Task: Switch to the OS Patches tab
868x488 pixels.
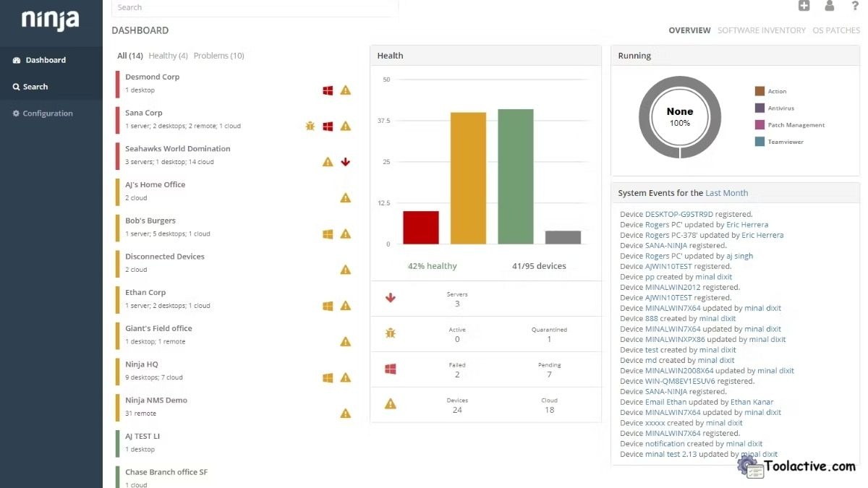Action: (x=836, y=30)
